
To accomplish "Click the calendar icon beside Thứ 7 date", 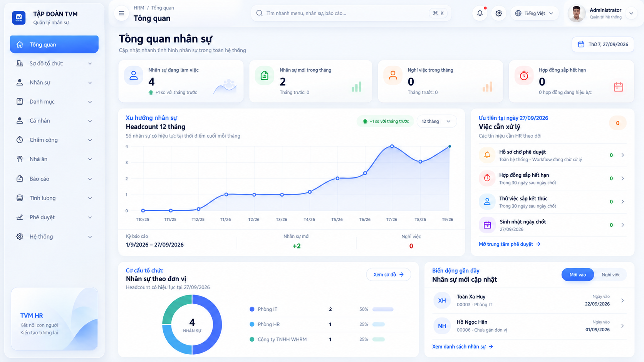I will click(581, 44).
